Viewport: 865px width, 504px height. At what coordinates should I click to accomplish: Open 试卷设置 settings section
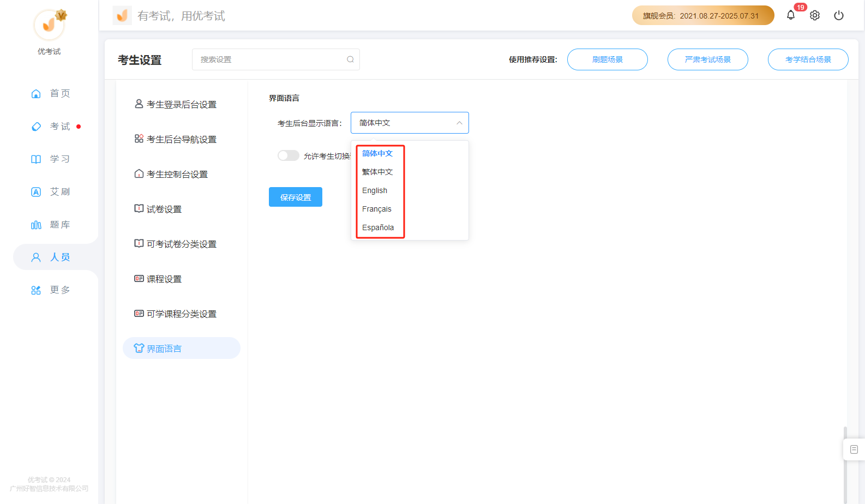[182, 209]
